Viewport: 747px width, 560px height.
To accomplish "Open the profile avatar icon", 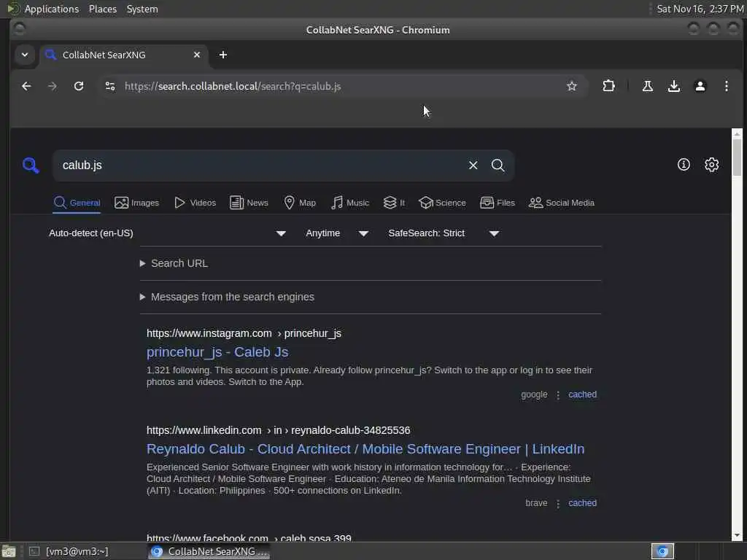I will [x=700, y=86].
